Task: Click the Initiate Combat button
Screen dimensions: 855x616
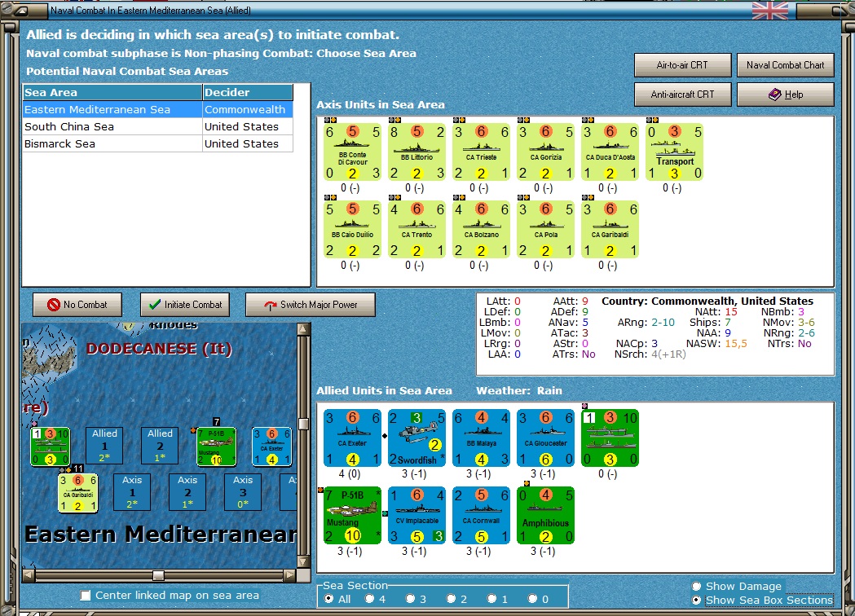Action: coord(185,305)
